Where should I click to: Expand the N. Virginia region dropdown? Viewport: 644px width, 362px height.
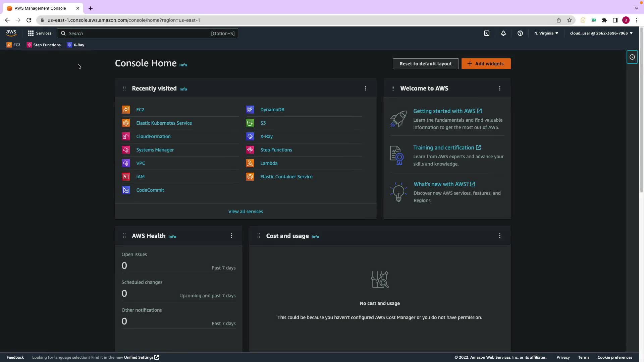click(x=546, y=33)
